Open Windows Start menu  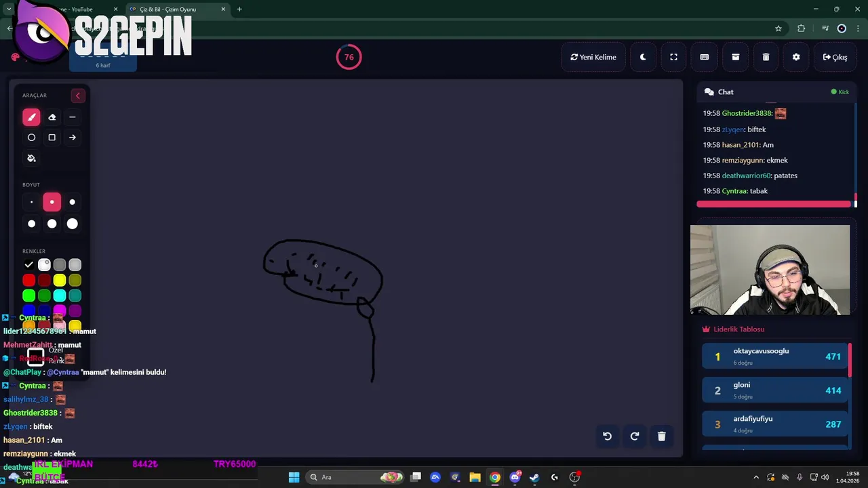(x=294, y=477)
